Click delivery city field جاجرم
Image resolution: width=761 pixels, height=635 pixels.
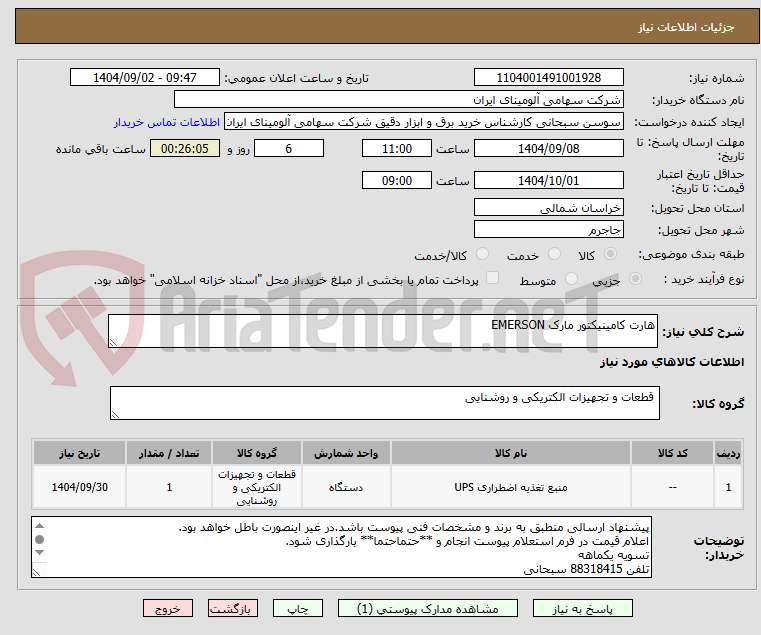548,230
